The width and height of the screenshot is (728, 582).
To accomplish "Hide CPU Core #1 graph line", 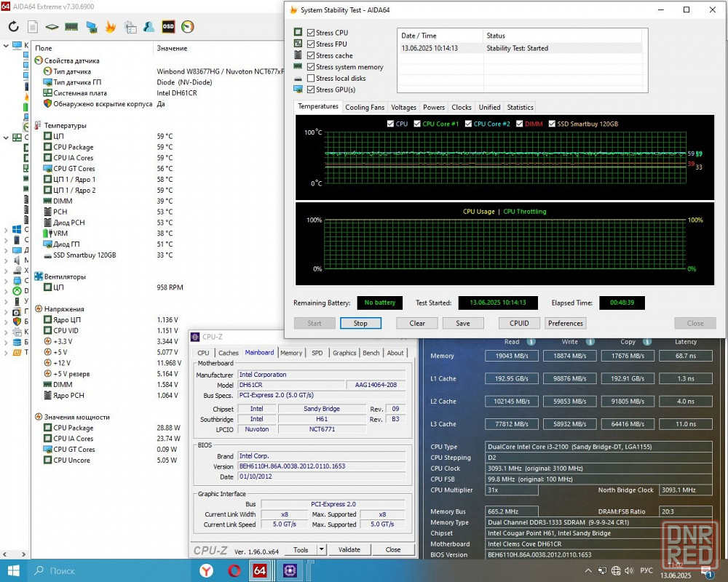I will (x=417, y=124).
